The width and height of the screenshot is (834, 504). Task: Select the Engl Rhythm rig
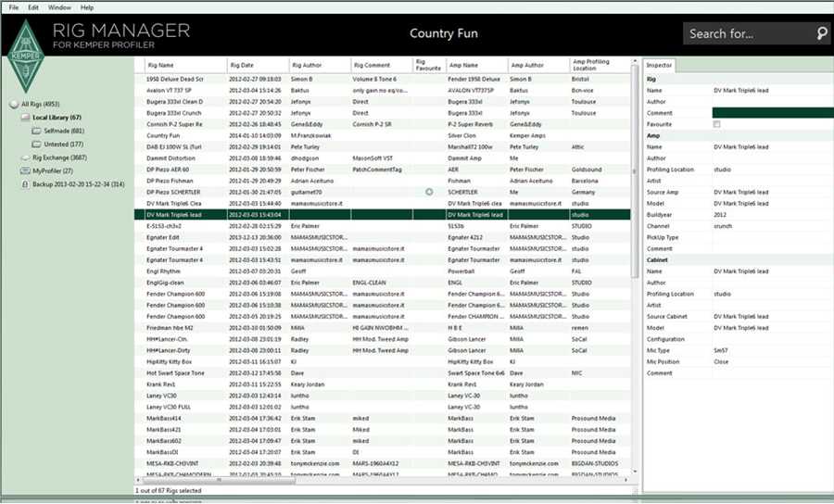[x=383, y=271]
